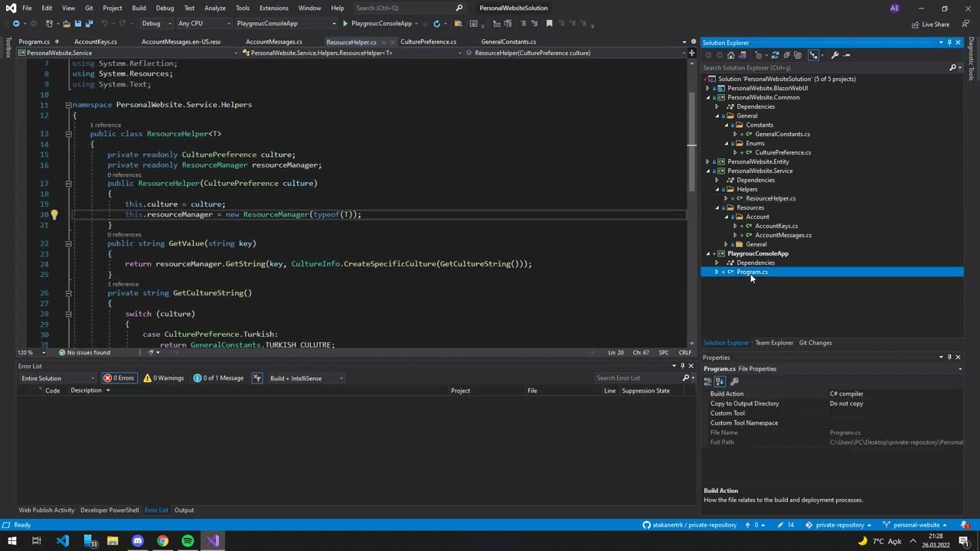Image resolution: width=980 pixels, height=551 pixels.
Task: Open Discord from the taskbar
Action: [x=138, y=541]
